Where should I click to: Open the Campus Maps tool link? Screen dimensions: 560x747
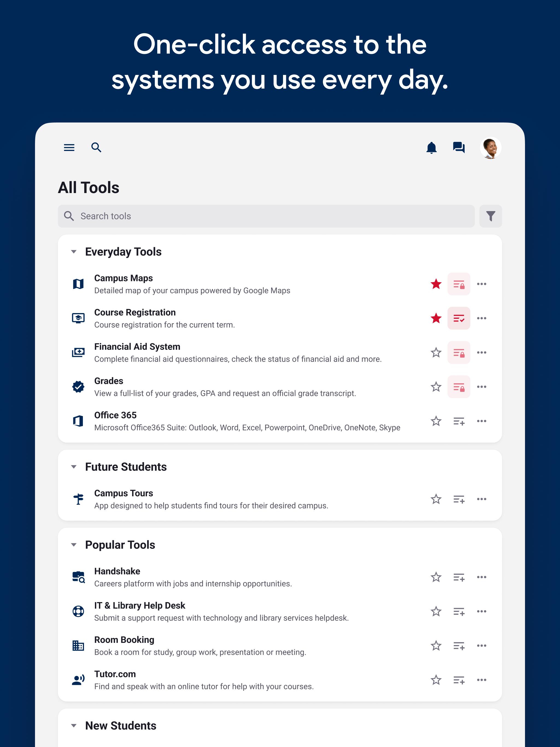[123, 278]
